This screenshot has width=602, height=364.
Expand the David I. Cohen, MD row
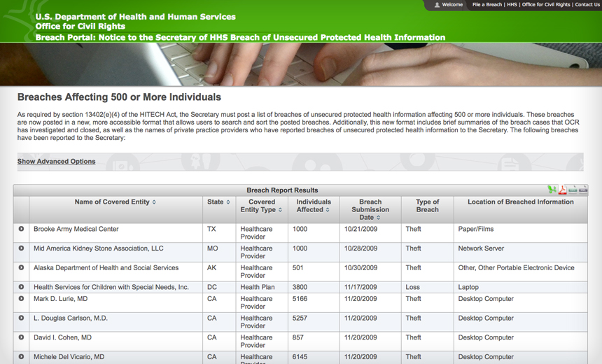pyautogui.click(x=21, y=337)
